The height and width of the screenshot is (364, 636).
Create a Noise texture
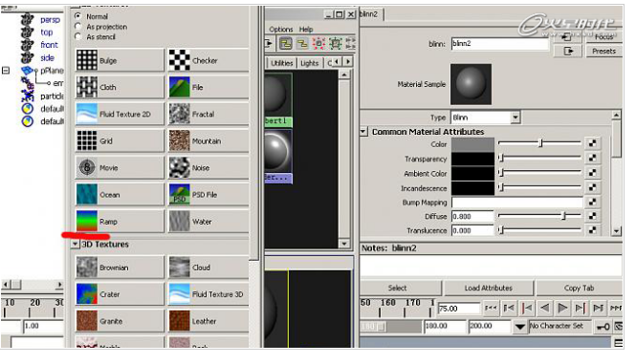[208, 167]
